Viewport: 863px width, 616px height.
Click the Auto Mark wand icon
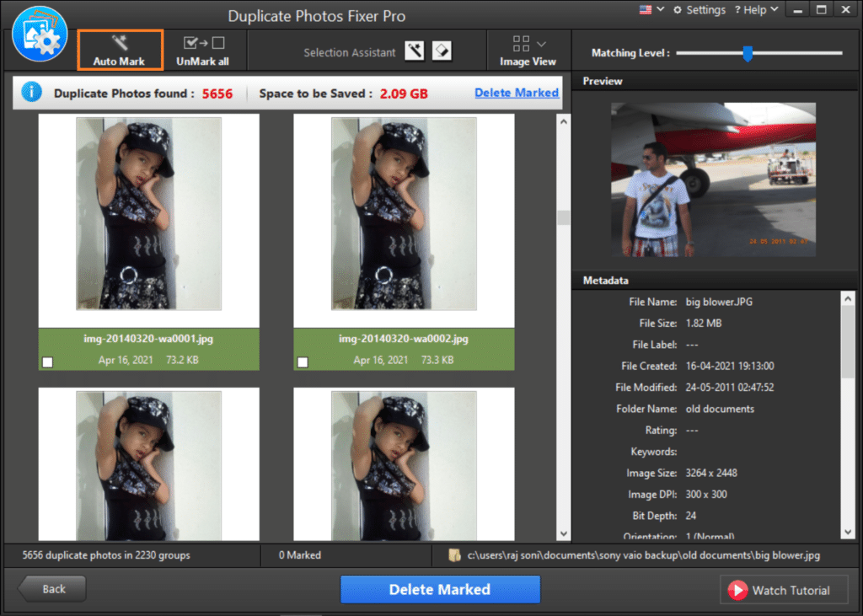tap(120, 42)
